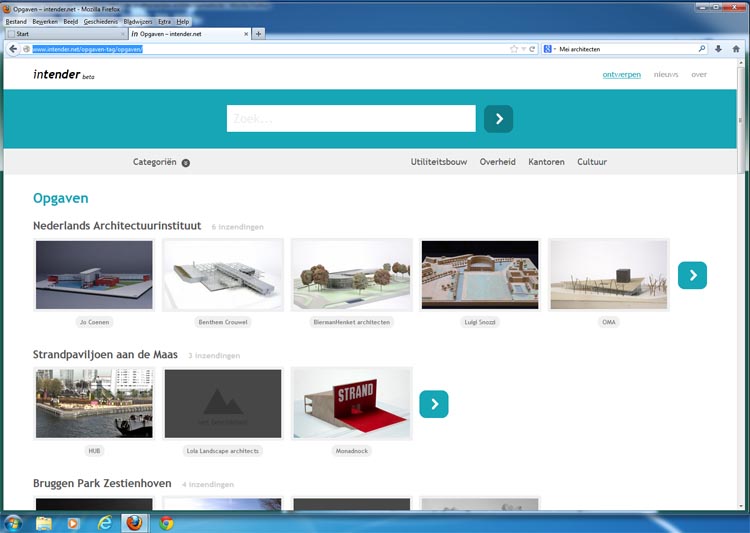This screenshot has height=533, width=750.
Task: Click the Mei architecten browser search field
Action: pyautogui.click(x=628, y=49)
